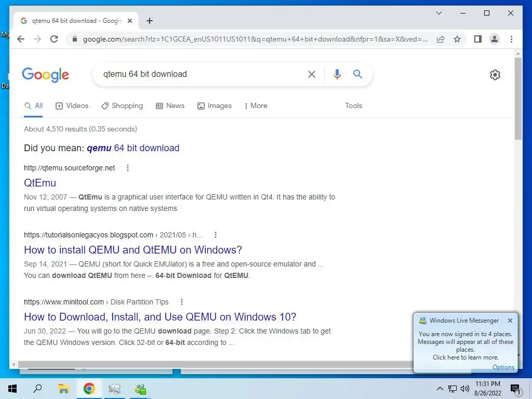Viewport: 532px width, 399px height.
Task: Open the Windows Live Messenger taskbar icon
Action: click(x=140, y=389)
